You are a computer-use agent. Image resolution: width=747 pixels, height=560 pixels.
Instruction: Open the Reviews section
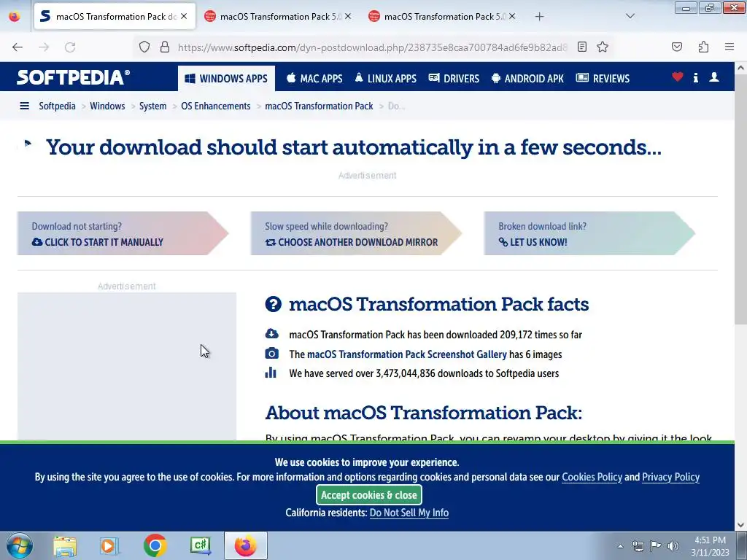603,79
